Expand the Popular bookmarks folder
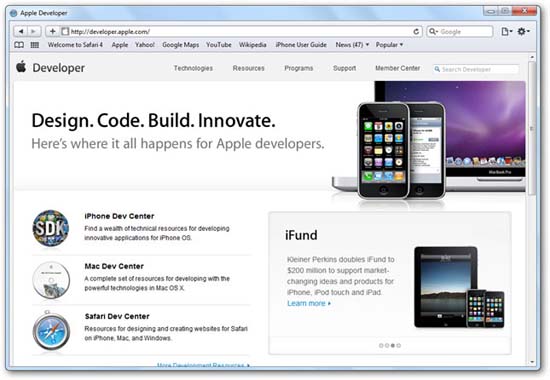The image size is (550, 380). pyautogui.click(x=389, y=45)
